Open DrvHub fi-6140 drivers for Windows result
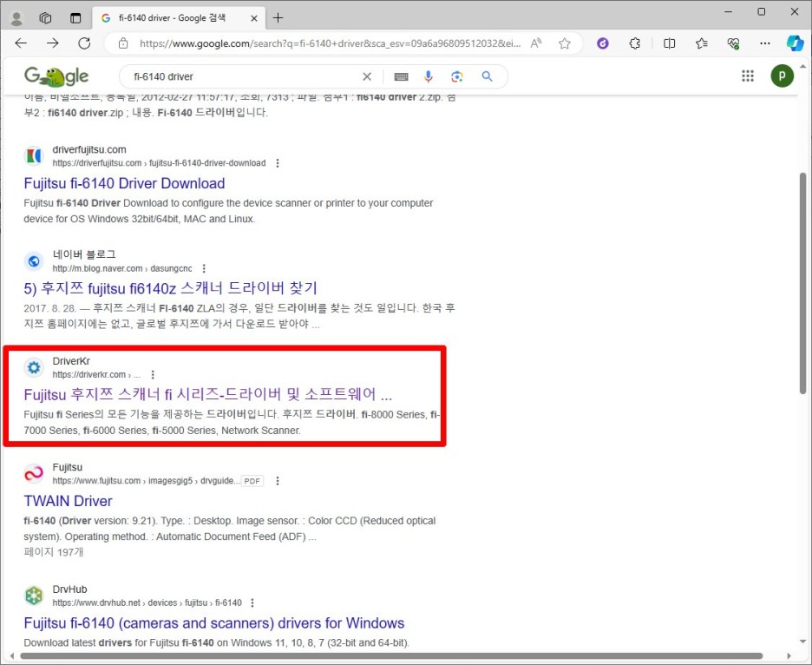Viewport: 812px width, 665px height. pyautogui.click(x=214, y=623)
